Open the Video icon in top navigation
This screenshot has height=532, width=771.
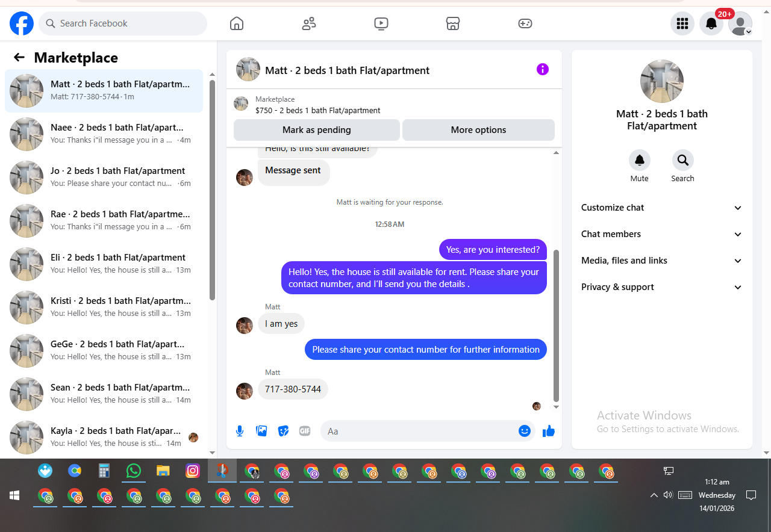click(381, 23)
